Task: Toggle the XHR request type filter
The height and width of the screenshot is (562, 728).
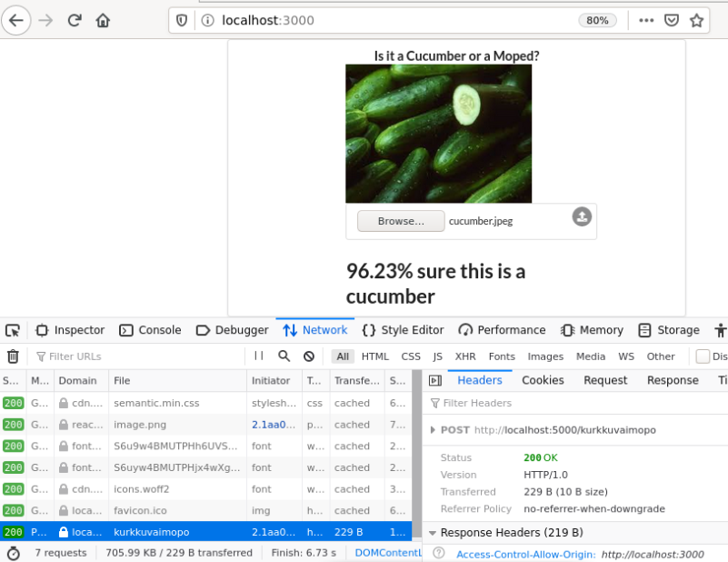Action: pyautogui.click(x=465, y=356)
